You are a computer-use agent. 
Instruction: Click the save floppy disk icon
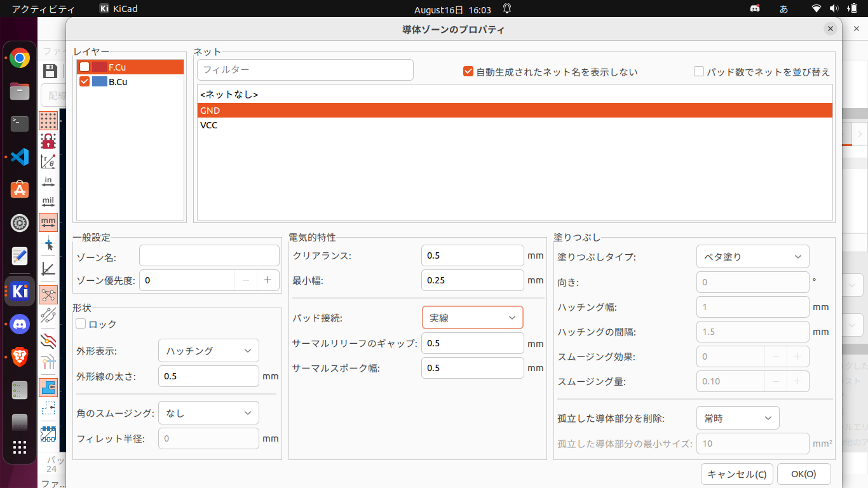pyautogui.click(x=50, y=71)
